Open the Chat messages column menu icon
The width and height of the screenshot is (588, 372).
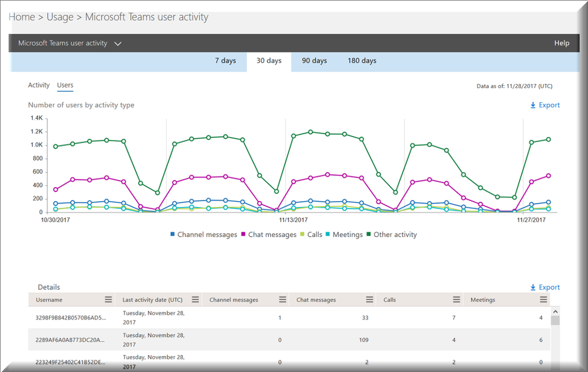pyautogui.click(x=370, y=299)
